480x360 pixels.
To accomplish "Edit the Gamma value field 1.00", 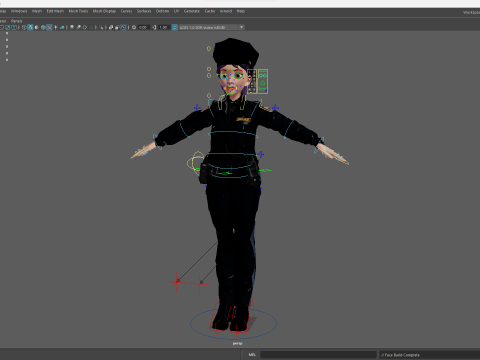I will (x=163, y=27).
